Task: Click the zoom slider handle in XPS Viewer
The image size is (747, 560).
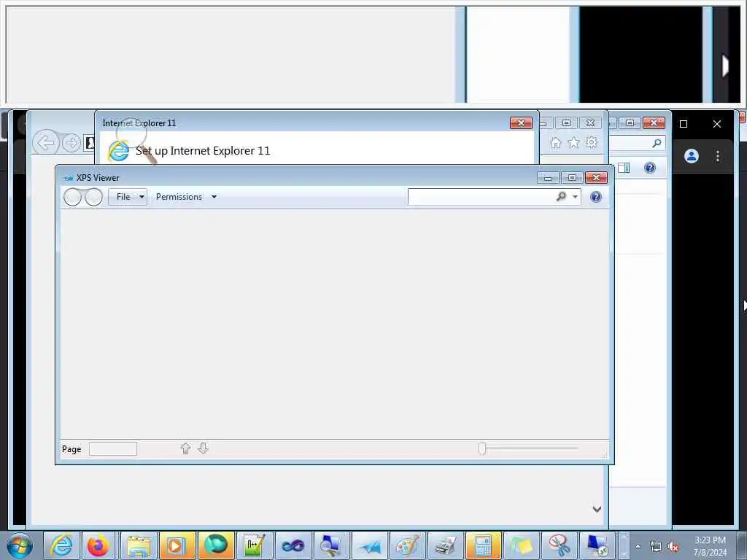Action: pos(482,448)
